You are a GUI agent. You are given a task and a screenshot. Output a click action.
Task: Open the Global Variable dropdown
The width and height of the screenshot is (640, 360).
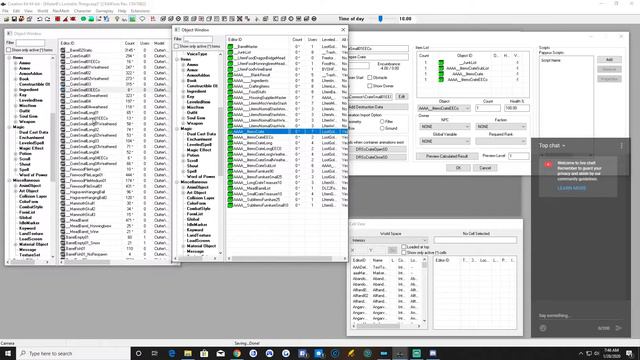[x=444, y=141]
